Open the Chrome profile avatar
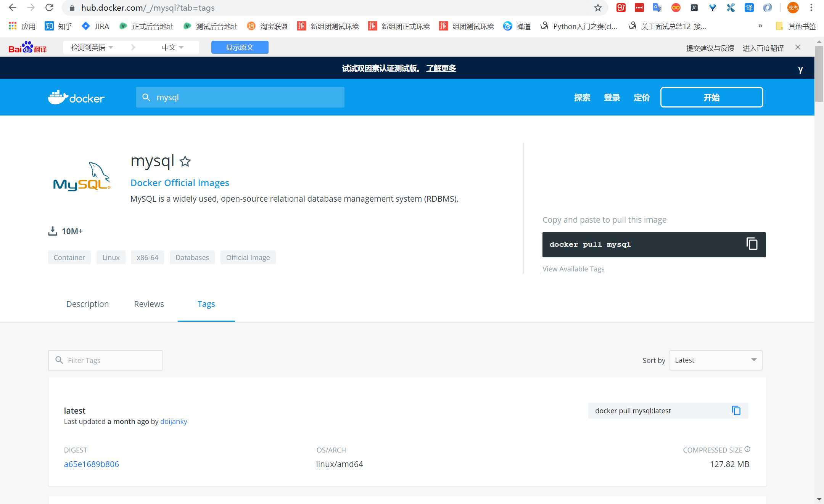This screenshot has height=504, width=824. (x=793, y=8)
